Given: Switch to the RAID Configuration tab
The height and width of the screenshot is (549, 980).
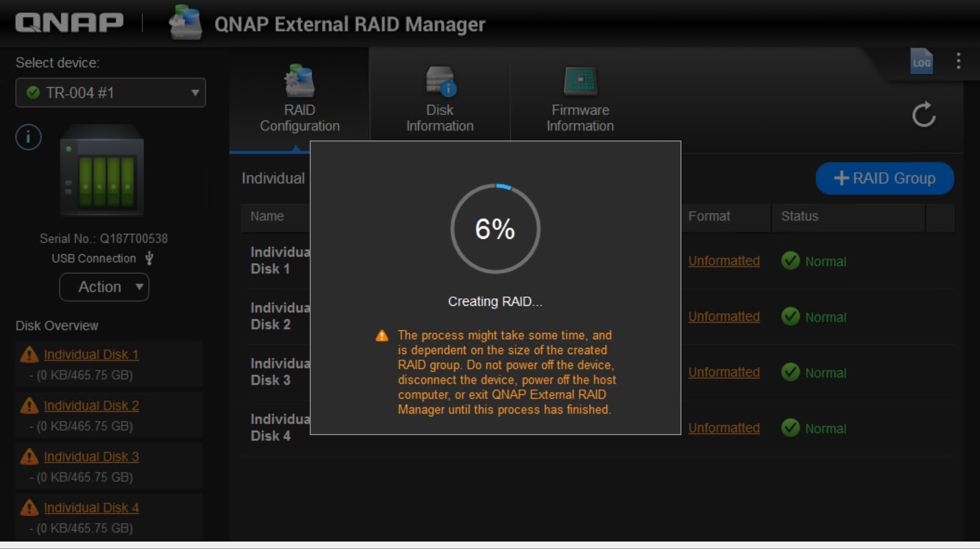Looking at the screenshot, I should [x=299, y=100].
